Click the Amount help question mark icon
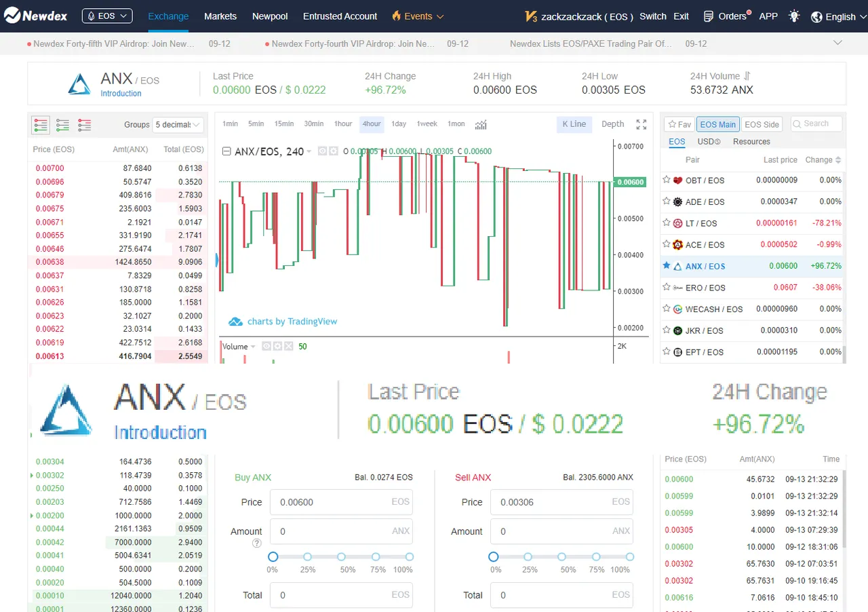 click(256, 543)
